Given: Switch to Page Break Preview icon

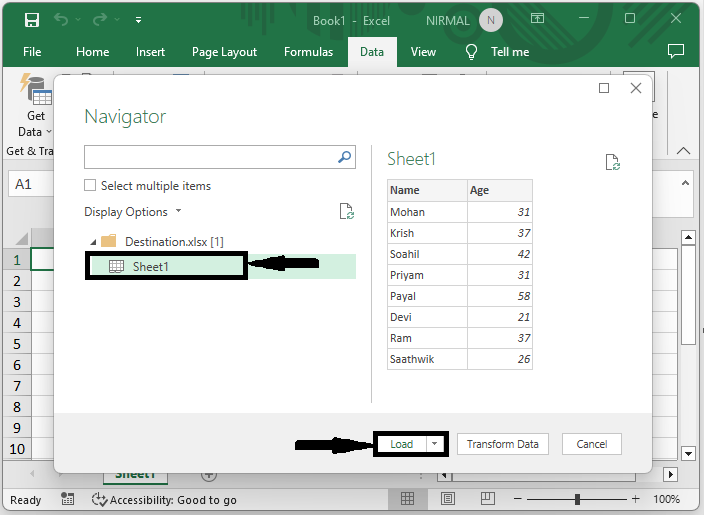Looking at the screenshot, I should click(x=488, y=498).
